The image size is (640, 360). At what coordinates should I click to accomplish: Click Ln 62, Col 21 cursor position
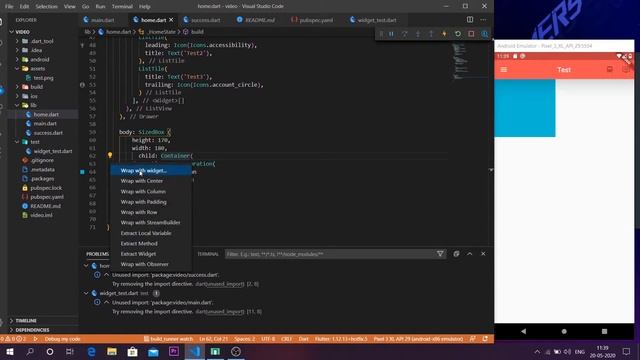click(213, 339)
